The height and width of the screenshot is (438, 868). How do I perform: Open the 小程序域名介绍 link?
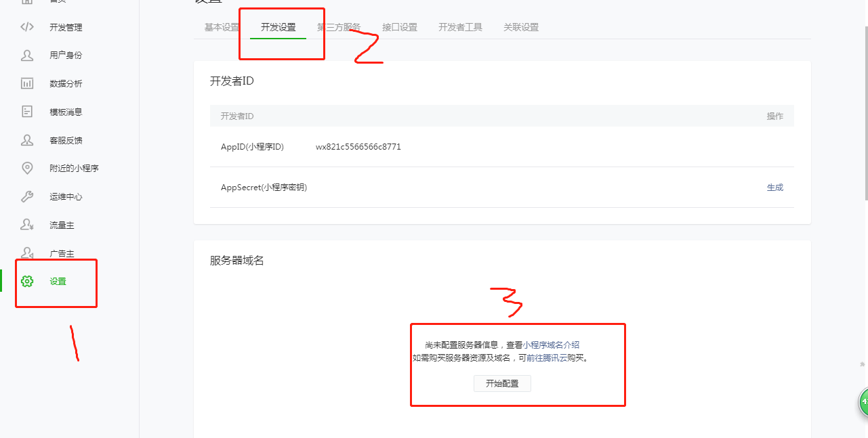point(551,345)
